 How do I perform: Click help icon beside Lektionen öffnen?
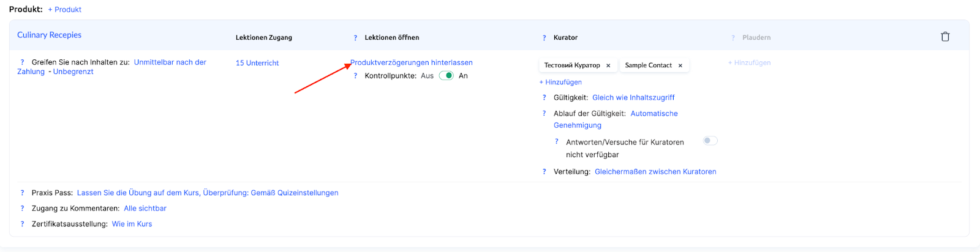(x=355, y=38)
